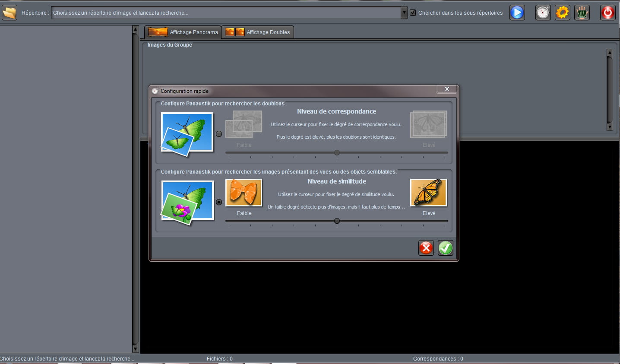This screenshot has width=620, height=364.
Task: Click the Niveau de similitude slider handle
Action: tap(337, 221)
